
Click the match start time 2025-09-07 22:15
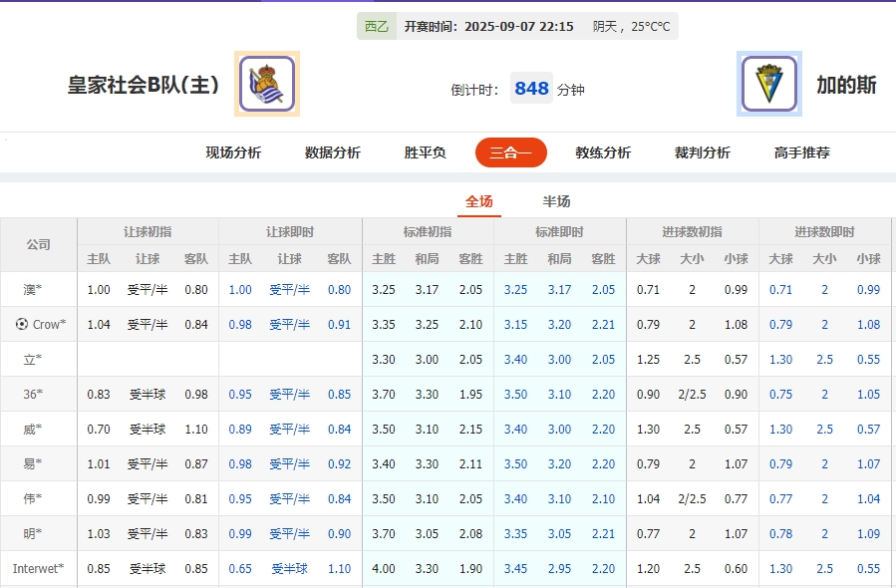(518, 27)
